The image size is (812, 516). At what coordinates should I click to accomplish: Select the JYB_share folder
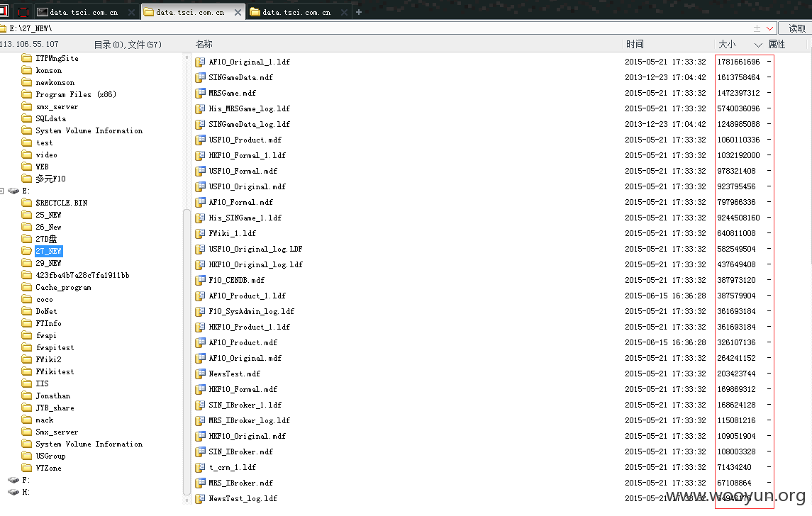pos(55,408)
